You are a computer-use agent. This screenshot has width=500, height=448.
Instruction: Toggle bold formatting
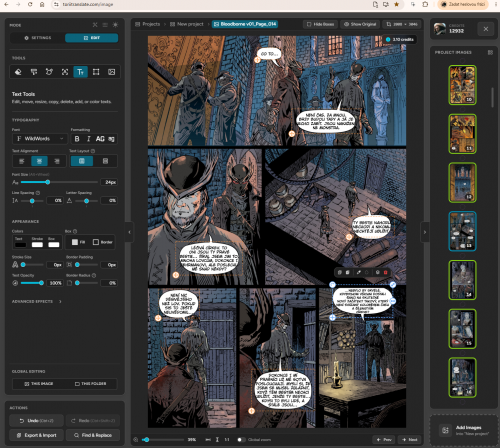pyautogui.click(x=77, y=139)
